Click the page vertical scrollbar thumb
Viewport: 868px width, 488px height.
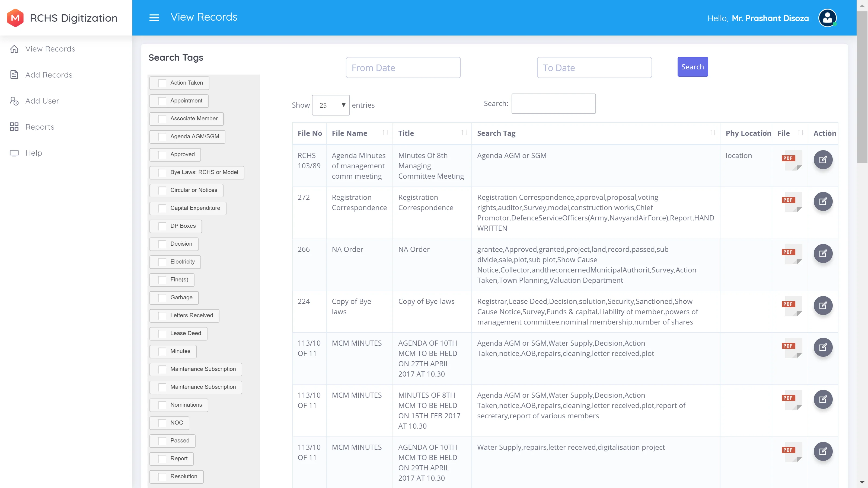point(862,87)
